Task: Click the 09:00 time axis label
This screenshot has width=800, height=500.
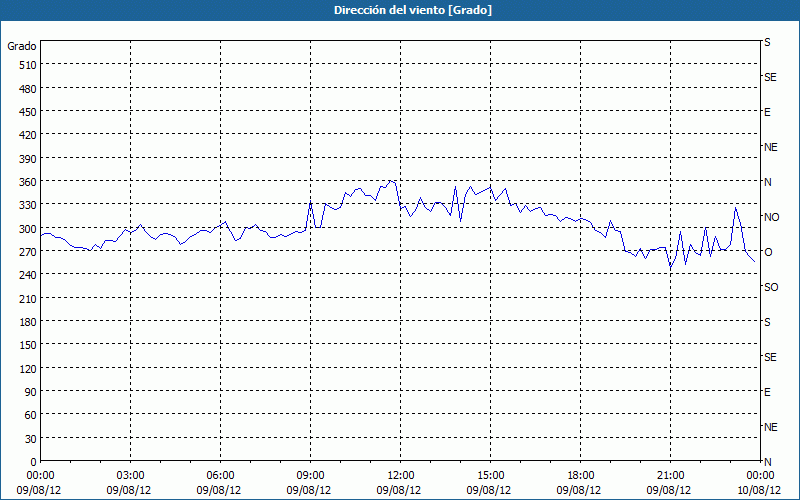Action: pos(310,476)
